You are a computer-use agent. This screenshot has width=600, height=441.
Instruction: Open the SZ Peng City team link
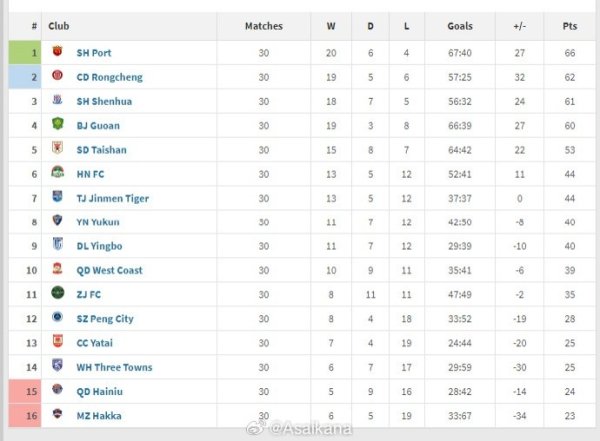[105, 319]
